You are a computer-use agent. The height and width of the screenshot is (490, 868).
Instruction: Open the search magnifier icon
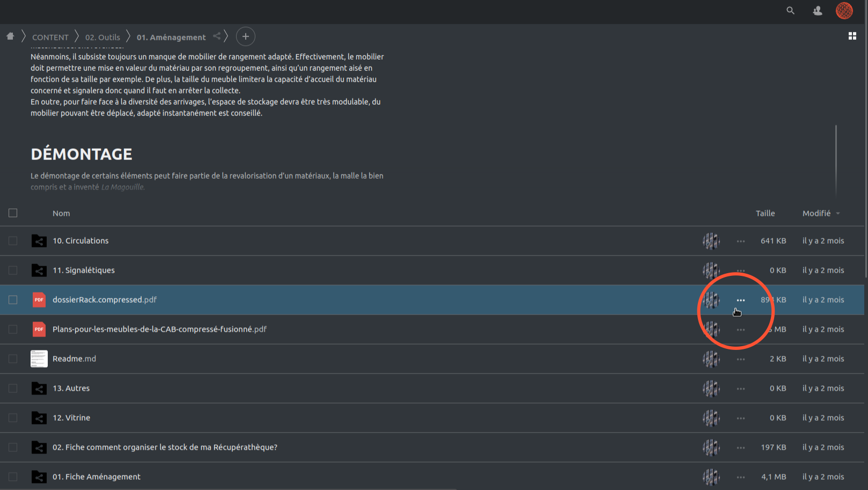(x=790, y=11)
